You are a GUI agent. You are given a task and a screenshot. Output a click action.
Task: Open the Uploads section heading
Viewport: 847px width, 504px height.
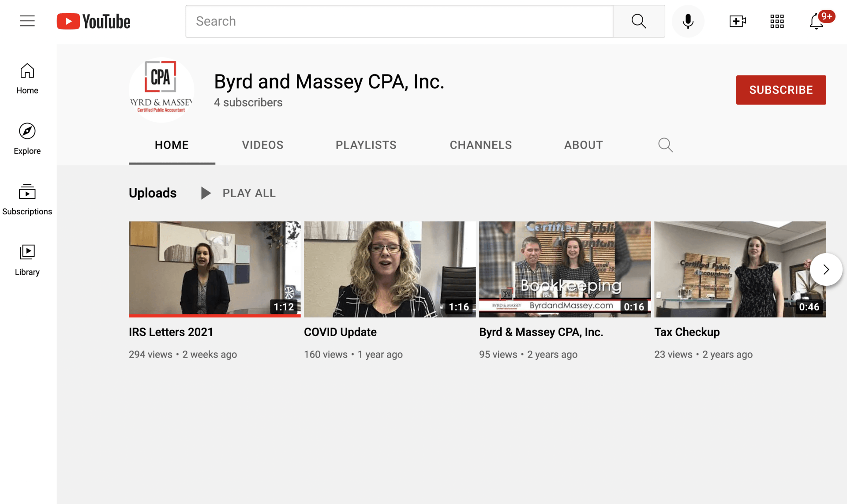pos(153,193)
